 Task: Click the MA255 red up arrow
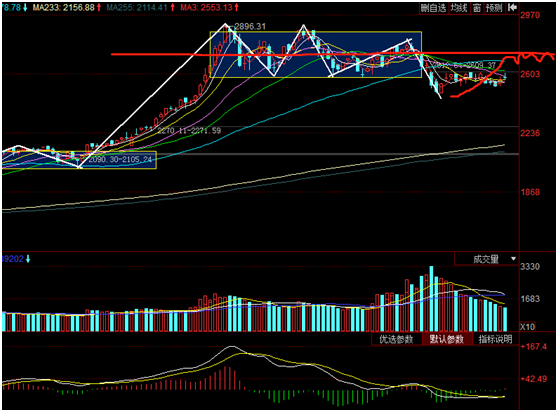172,7
